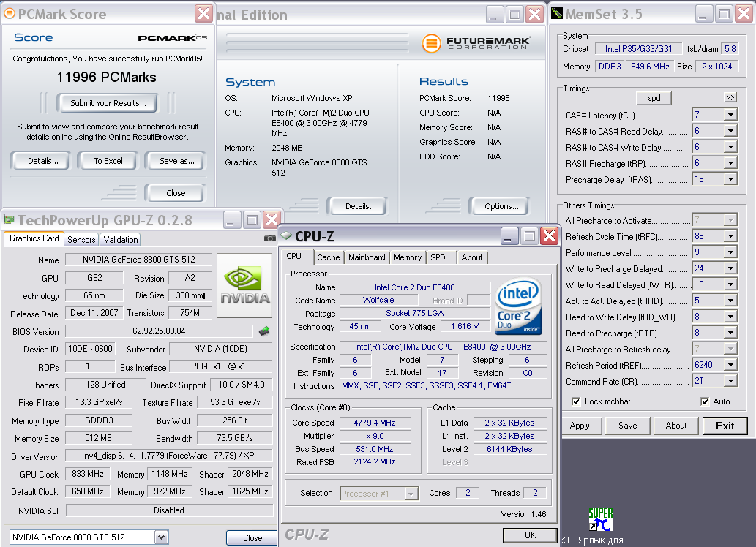Minimize the GPU-Z window
This screenshot has height=547, width=756.
pyautogui.click(x=232, y=220)
